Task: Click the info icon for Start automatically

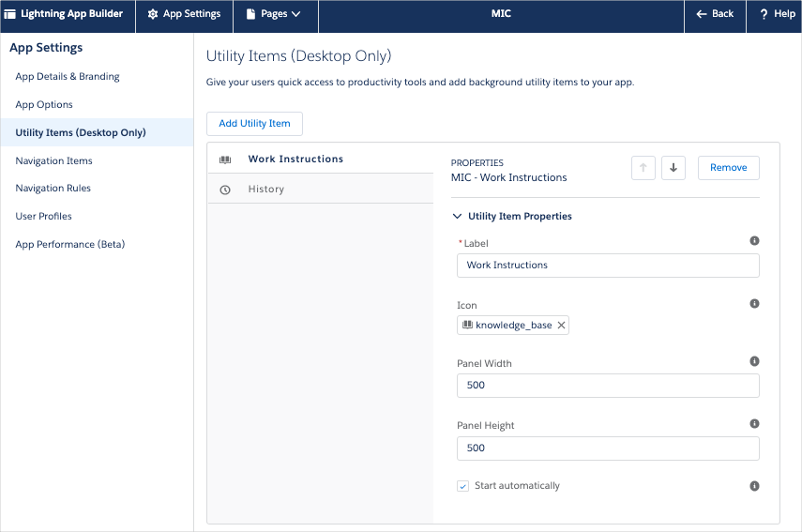Action: (754, 486)
